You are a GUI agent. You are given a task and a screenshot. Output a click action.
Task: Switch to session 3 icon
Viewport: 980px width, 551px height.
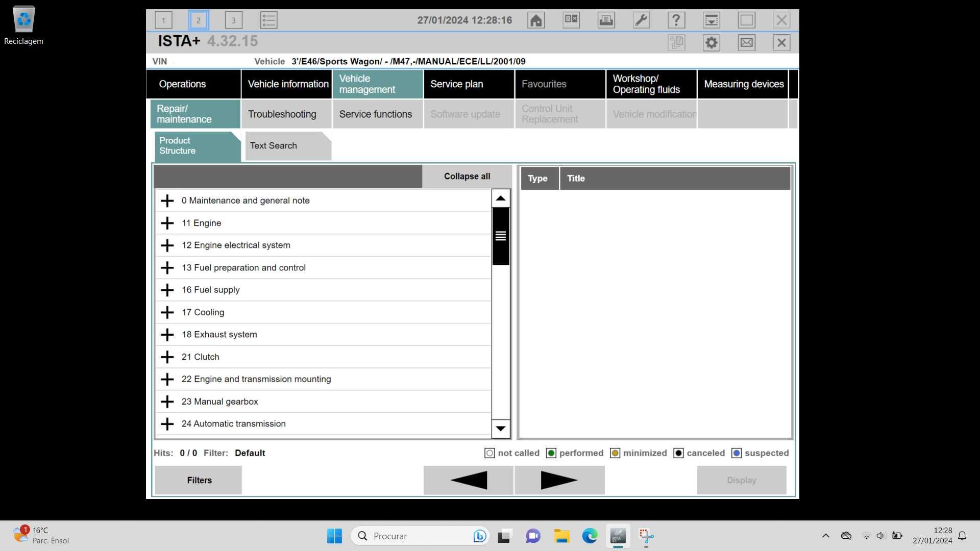[x=233, y=20]
